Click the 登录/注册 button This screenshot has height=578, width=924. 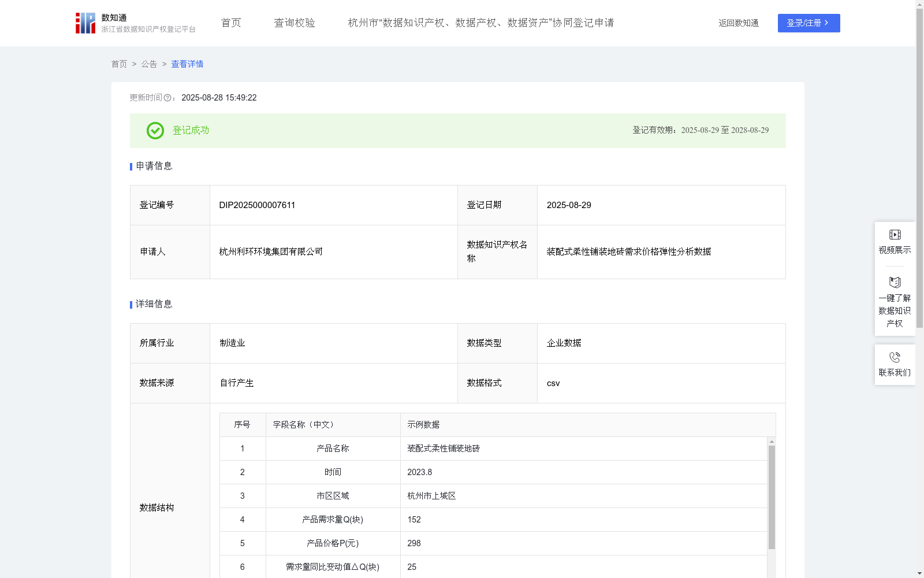coord(808,23)
